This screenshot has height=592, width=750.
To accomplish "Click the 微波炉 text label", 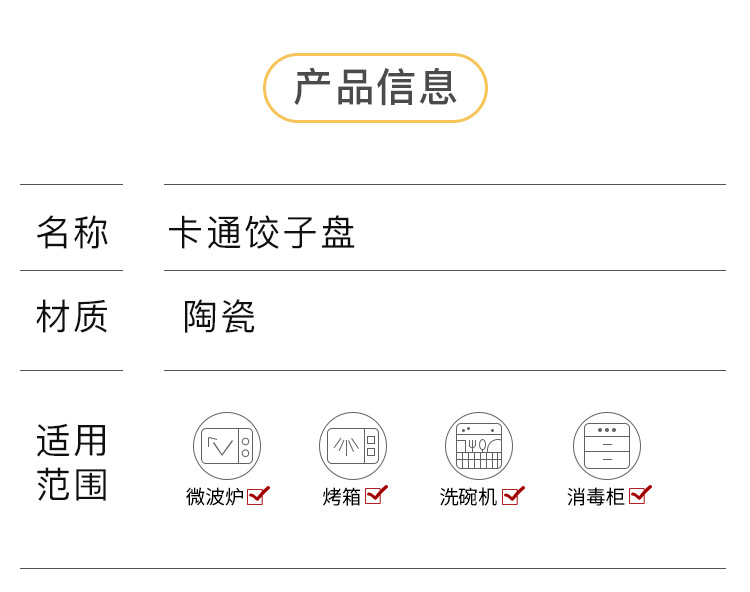I will (x=215, y=497).
